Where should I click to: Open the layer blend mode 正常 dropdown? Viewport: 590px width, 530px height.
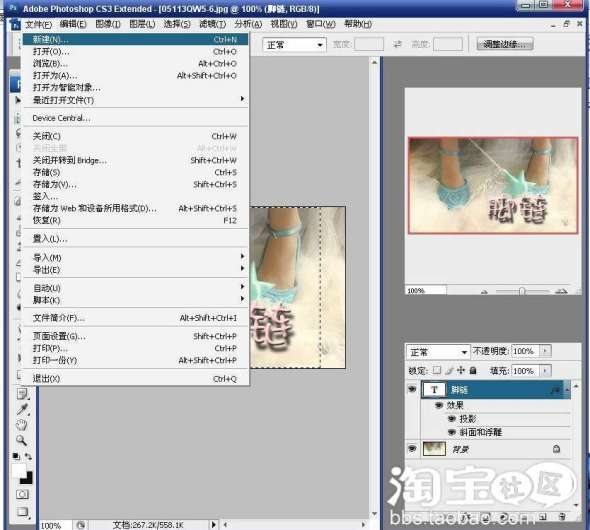pyautogui.click(x=438, y=352)
